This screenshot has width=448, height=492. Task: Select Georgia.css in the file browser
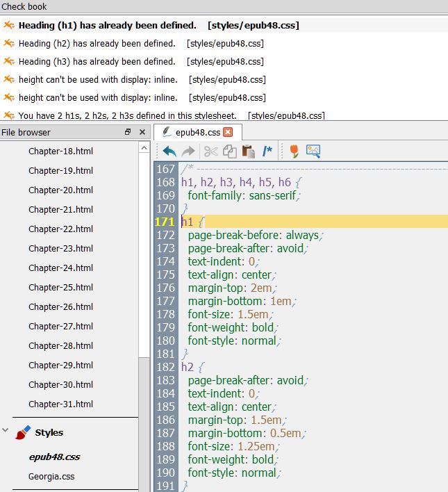coord(51,476)
